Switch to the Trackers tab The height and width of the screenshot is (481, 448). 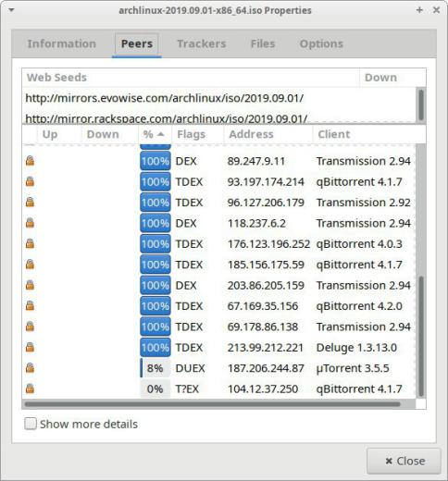pos(202,43)
